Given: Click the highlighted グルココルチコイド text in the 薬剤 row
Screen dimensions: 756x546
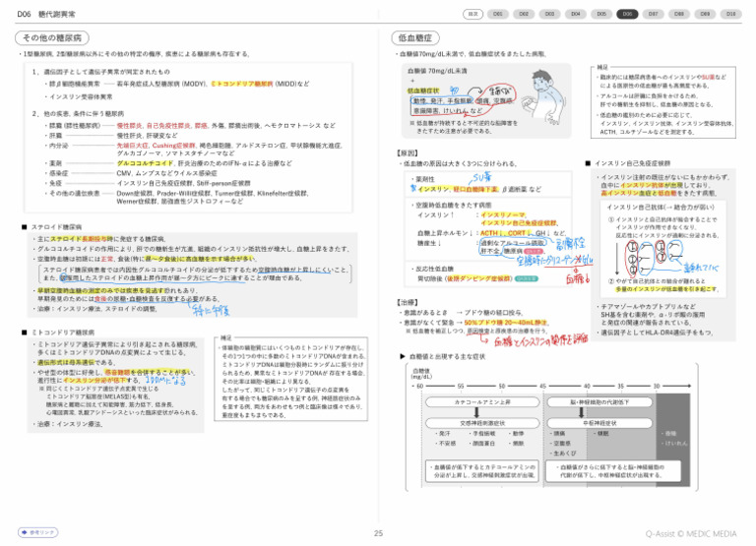Looking at the screenshot, I should click(145, 163).
